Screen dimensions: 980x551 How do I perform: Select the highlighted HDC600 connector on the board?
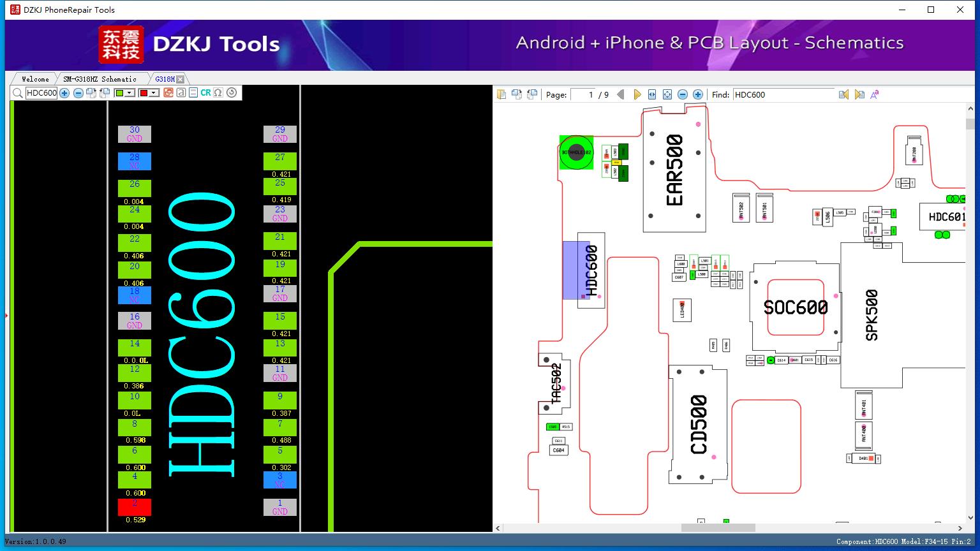click(591, 270)
